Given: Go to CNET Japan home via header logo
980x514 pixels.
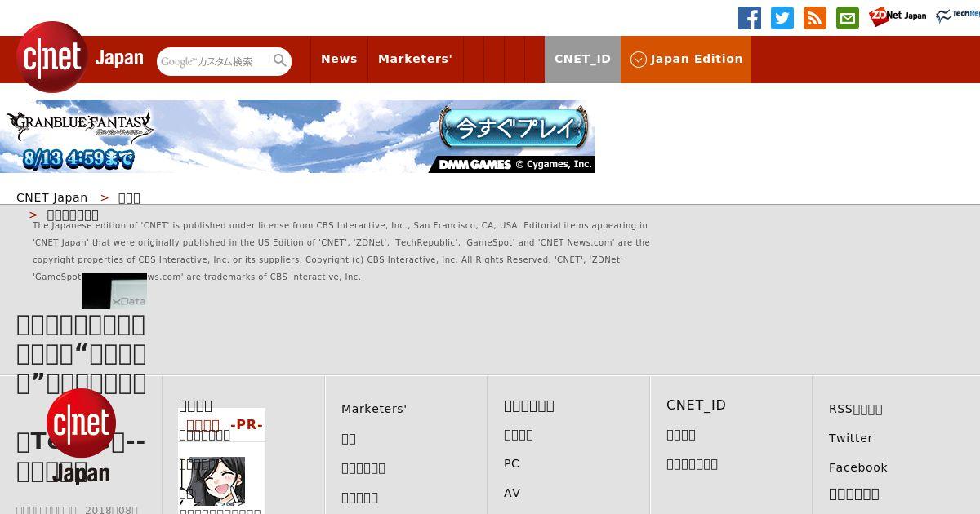Looking at the screenshot, I should (x=79, y=57).
